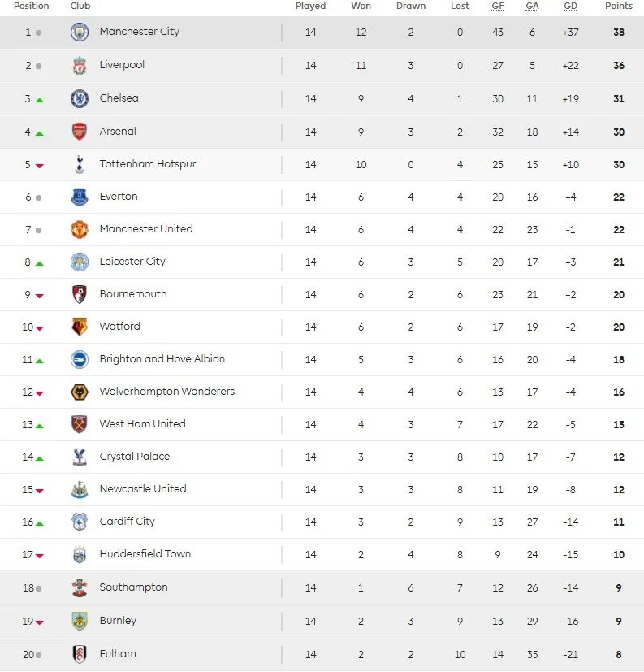The height and width of the screenshot is (672, 644).
Task: Click the Liverpool club crest
Action: coord(79,65)
